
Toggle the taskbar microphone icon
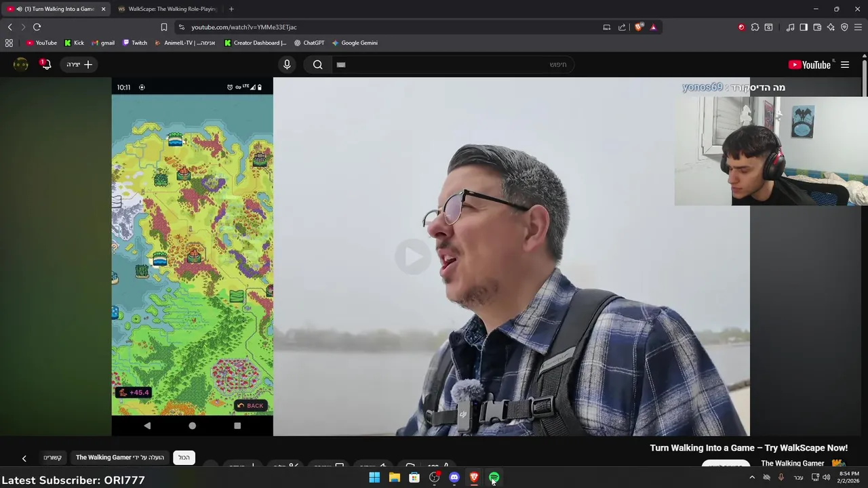(x=781, y=477)
